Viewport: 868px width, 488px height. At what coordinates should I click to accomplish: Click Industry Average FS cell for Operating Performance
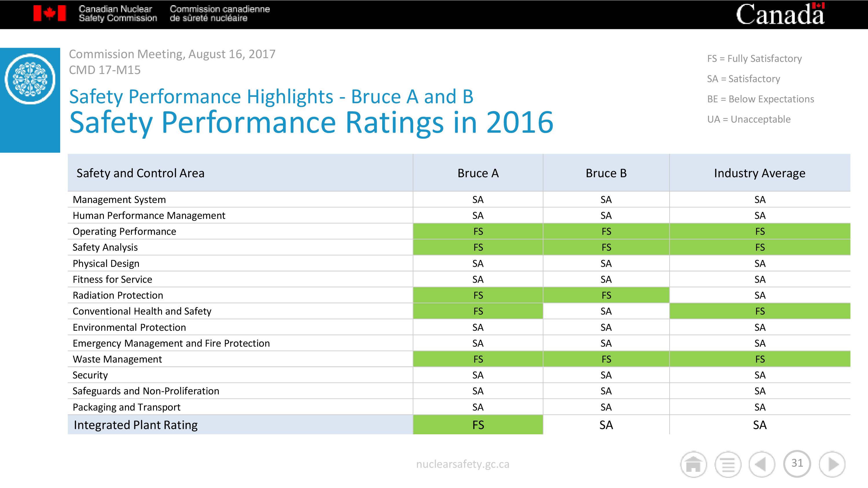759,231
